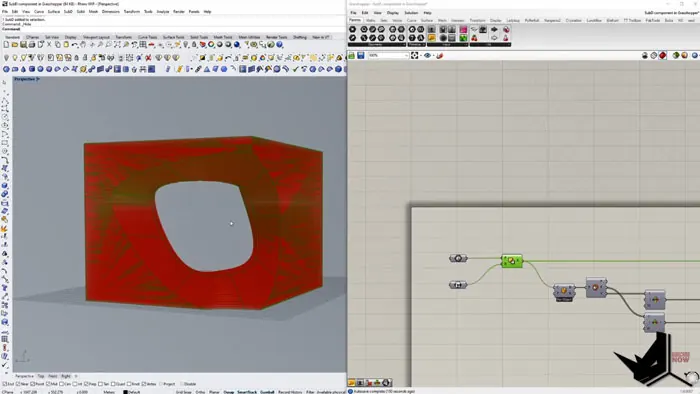Toggle the Vertex osnap checkbox
Viewport: 700px width, 394px height.
(x=144, y=384)
